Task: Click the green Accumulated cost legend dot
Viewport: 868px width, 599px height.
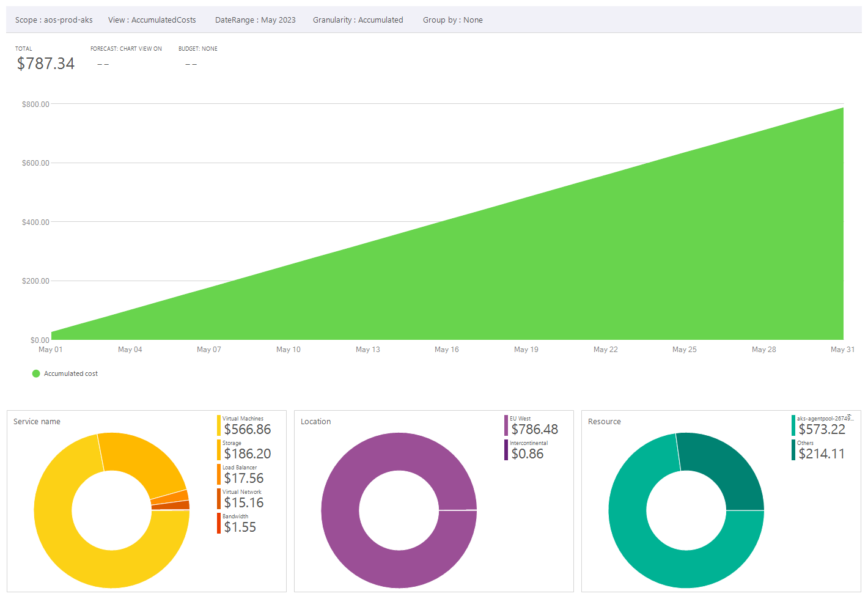Action: [36, 373]
